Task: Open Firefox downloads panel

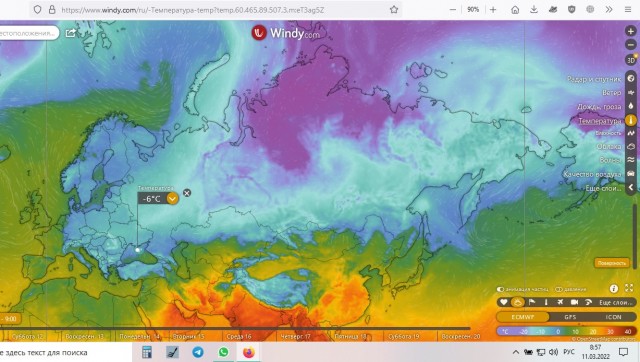Action: [534, 9]
